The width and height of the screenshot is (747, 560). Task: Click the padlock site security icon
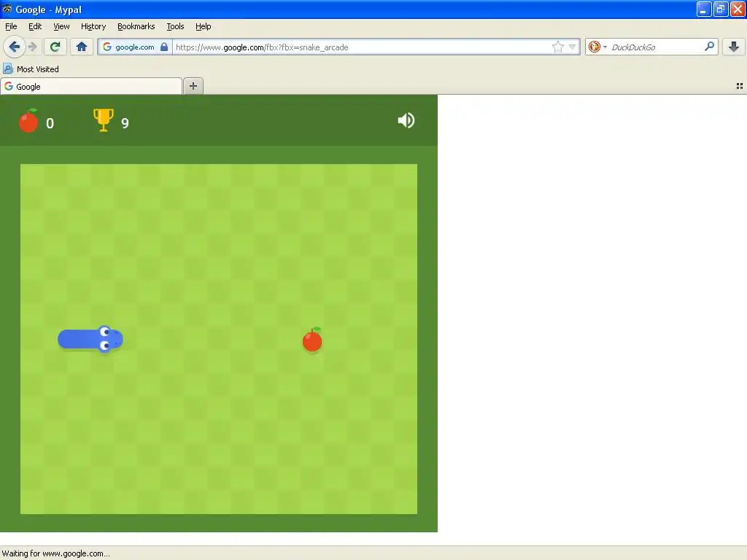(x=164, y=47)
